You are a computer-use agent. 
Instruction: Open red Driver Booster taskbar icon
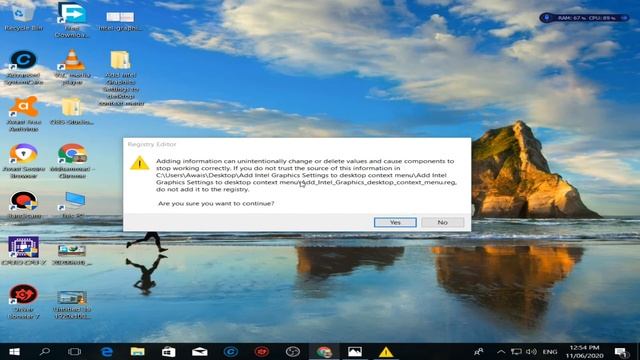tap(262, 352)
